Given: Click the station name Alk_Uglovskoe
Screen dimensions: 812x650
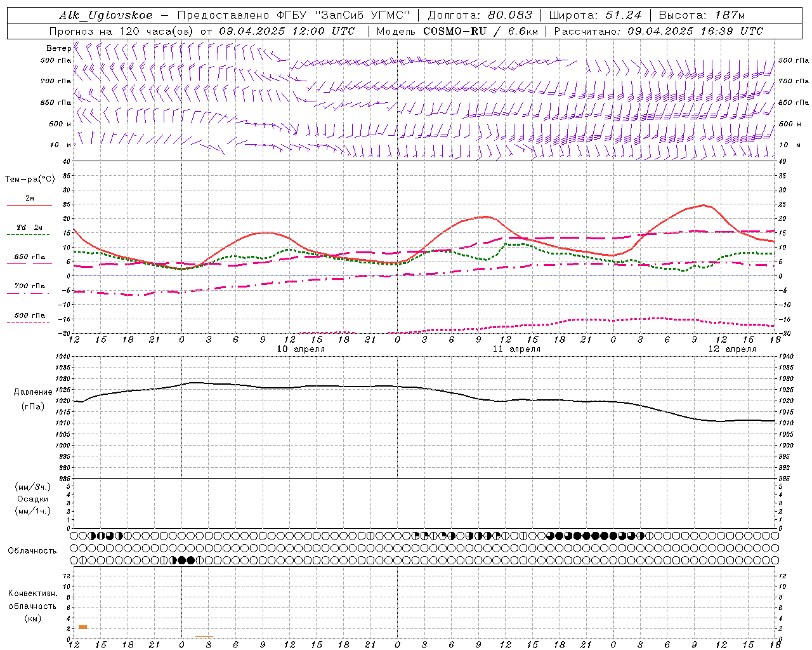Looking at the screenshot, I should pos(106,16).
